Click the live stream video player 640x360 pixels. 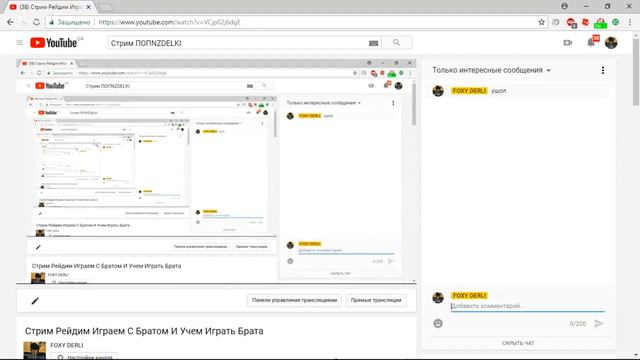(216, 171)
